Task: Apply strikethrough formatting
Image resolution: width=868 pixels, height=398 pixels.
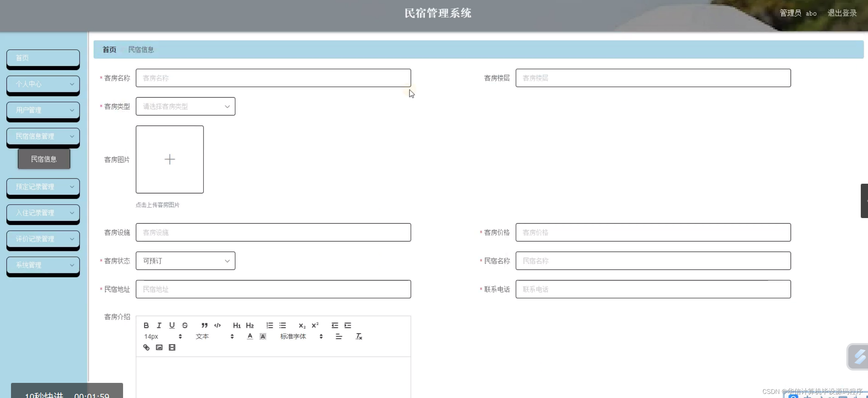Action: [x=185, y=325]
